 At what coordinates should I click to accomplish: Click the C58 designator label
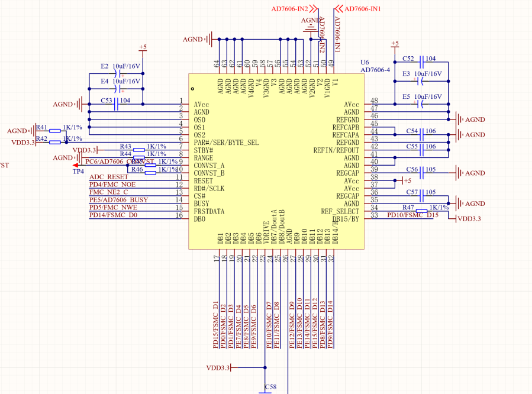point(270,386)
